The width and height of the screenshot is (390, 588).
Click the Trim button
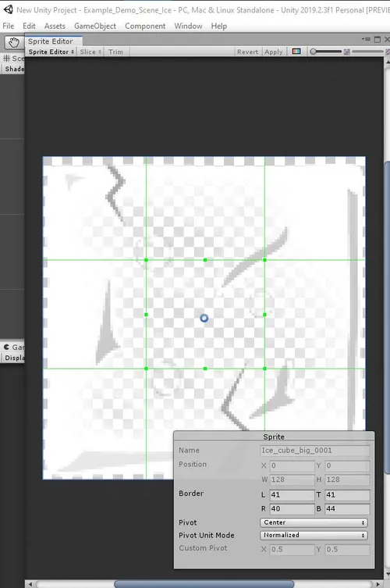coord(115,52)
